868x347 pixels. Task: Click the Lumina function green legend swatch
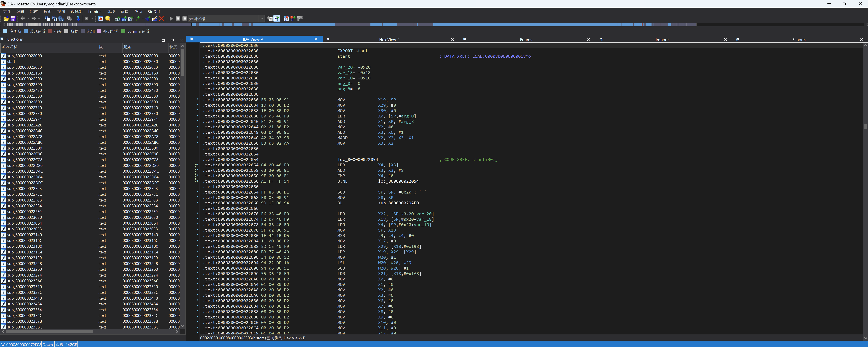(x=123, y=31)
